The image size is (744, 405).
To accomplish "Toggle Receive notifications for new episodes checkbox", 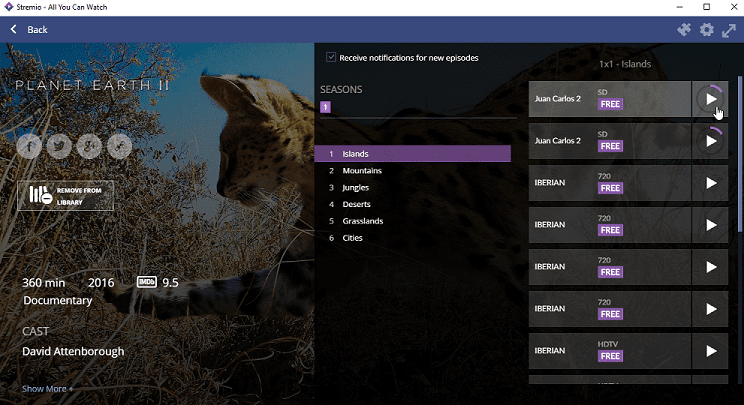I will click(331, 57).
